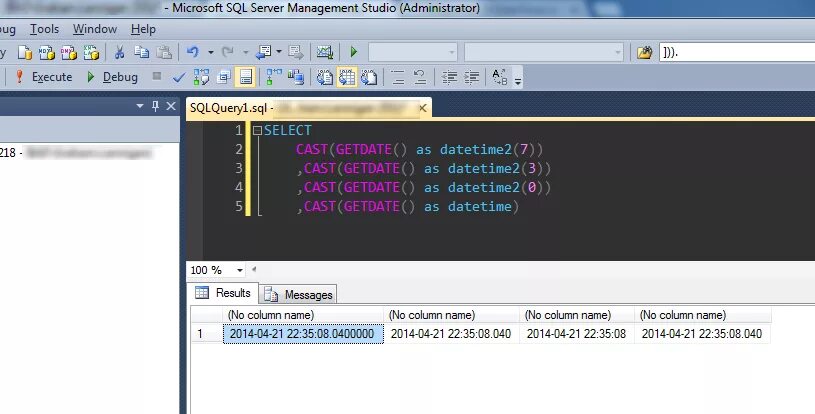Navigate backward in editor history
This screenshot has height=414, width=815.
[x=264, y=52]
